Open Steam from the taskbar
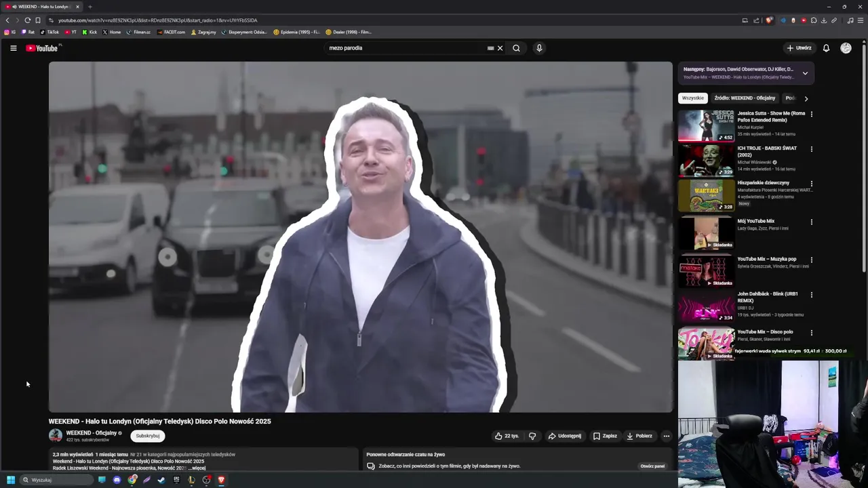This screenshot has height=488, width=868. tap(161, 480)
